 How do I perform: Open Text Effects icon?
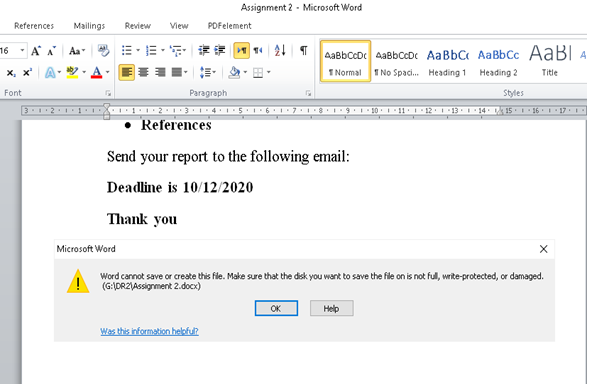(x=50, y=72)
